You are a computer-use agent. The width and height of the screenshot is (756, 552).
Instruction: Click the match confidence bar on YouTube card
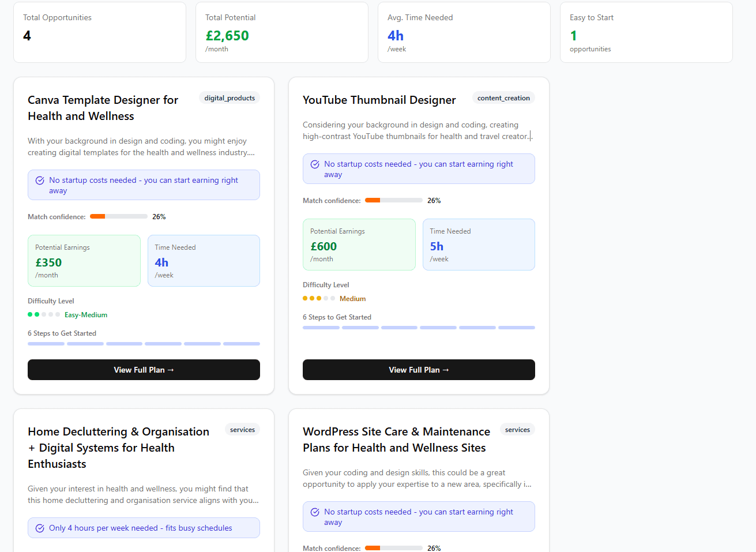click(x=393, y=200)
